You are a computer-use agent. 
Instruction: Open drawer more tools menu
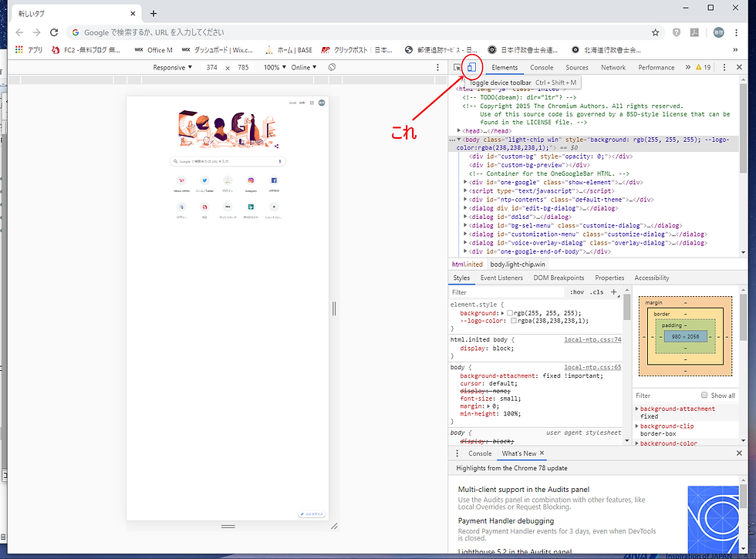point(457,453)
